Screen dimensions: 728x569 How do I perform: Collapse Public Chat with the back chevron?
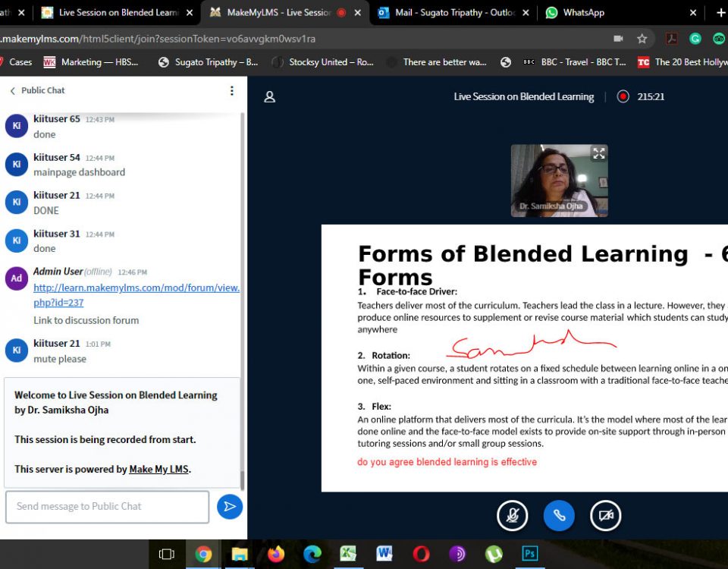tap(12, 91)
